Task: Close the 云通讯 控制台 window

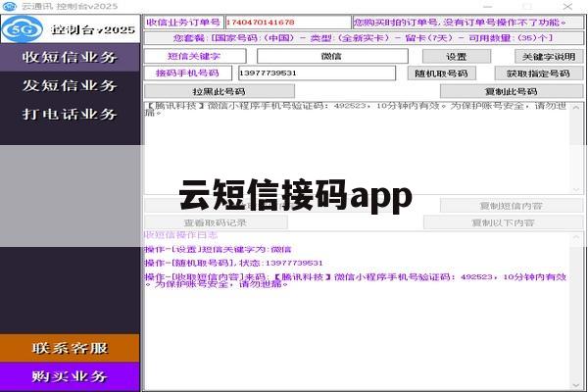Action: 567,7
